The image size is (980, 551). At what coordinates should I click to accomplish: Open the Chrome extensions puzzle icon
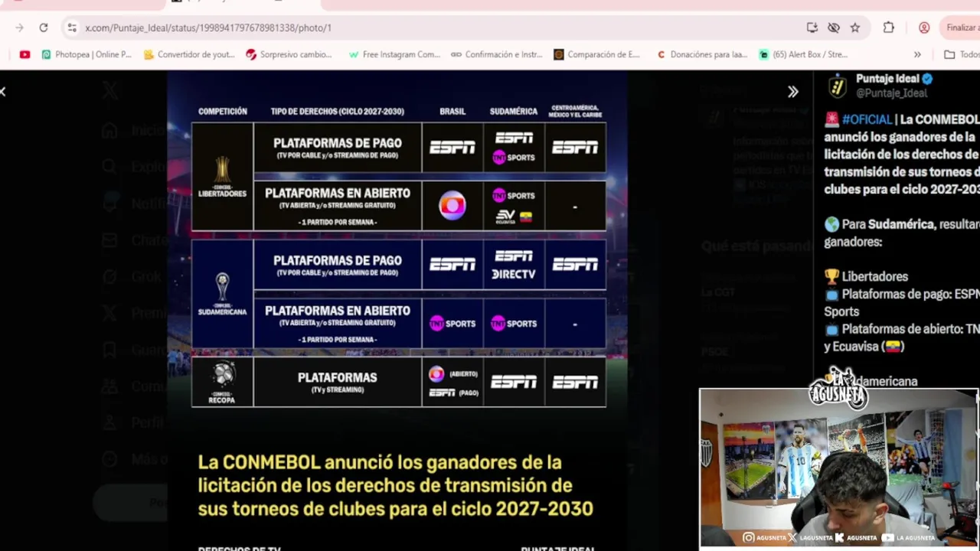pyautogui.click(x=889, y=28)
